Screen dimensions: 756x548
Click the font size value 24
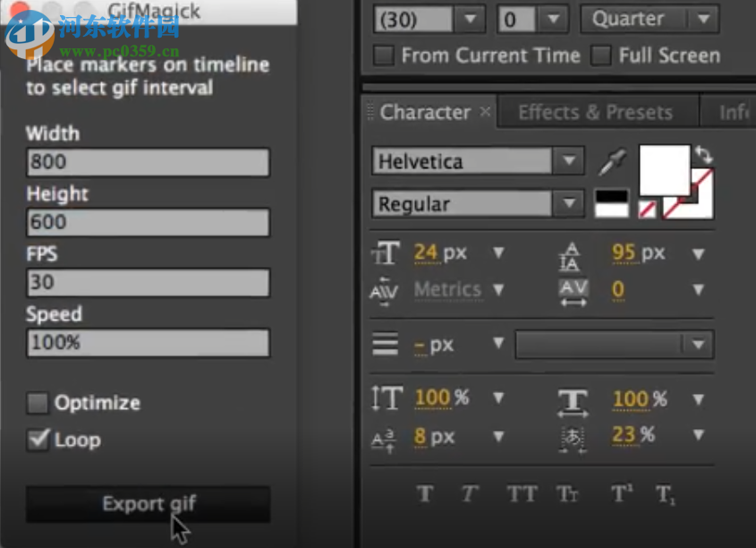pos(425,253)
